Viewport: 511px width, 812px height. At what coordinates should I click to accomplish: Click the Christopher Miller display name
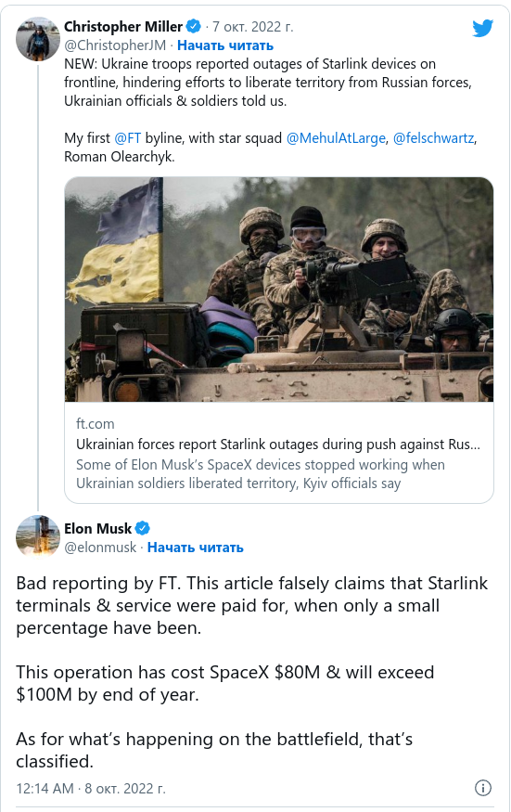(123, 26)
